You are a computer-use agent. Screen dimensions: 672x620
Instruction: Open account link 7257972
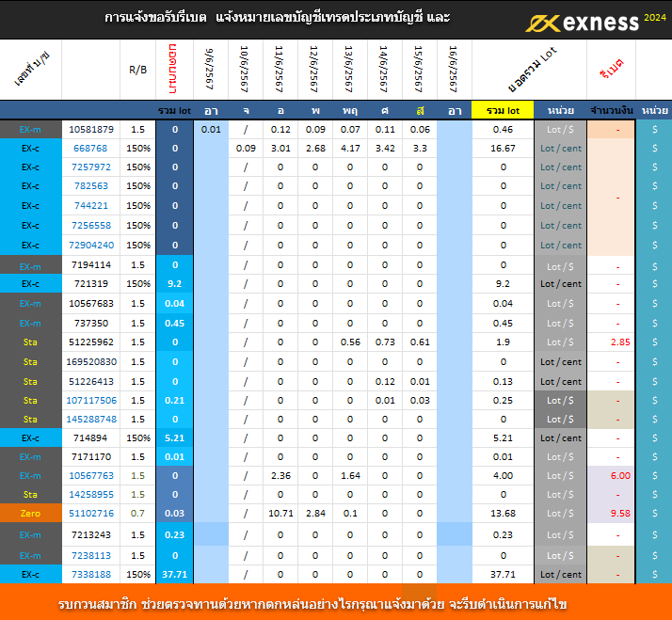point(90,167)
